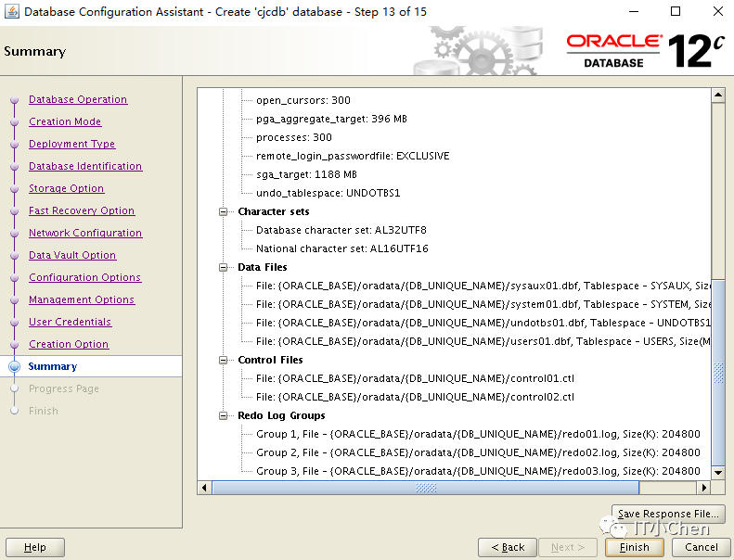Click the vertical scrollbar thumb

tap(718, 373)
